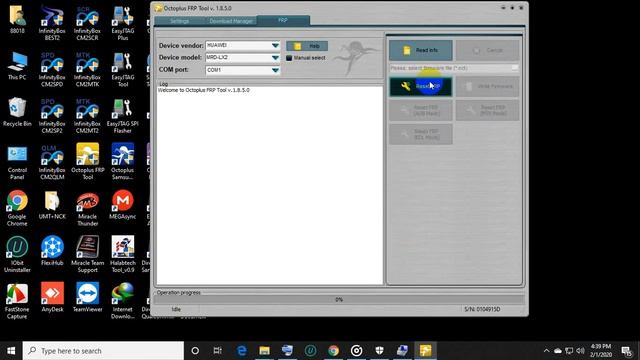Viewport: 640px width, 360px height.
Task: Select the InfinityBox CM2SP2 desktop icon
Action: [x=52, y=116]
